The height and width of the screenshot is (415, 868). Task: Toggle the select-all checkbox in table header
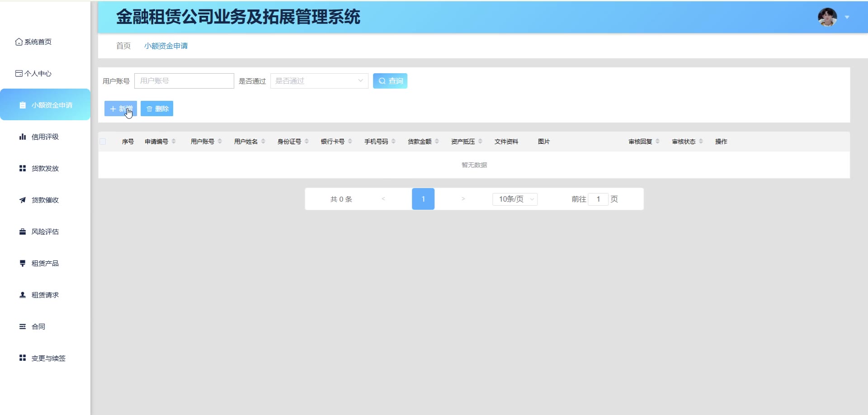point(103,141)
